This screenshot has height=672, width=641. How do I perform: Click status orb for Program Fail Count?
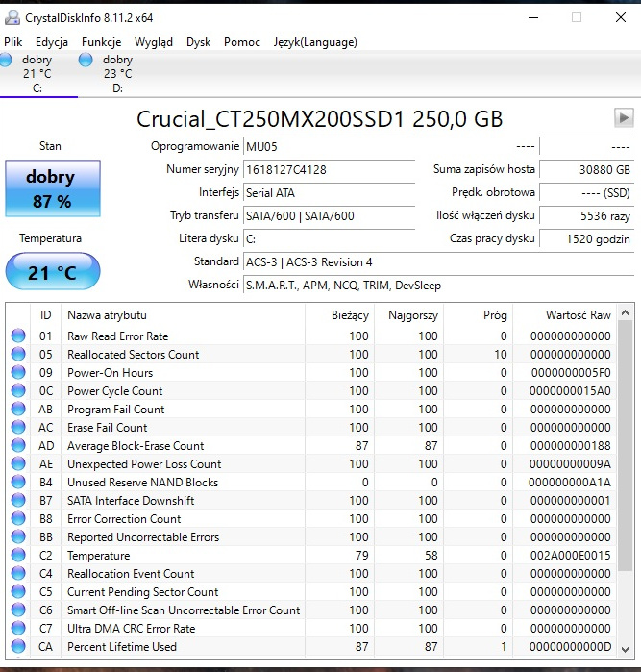[x=18, y=409]
